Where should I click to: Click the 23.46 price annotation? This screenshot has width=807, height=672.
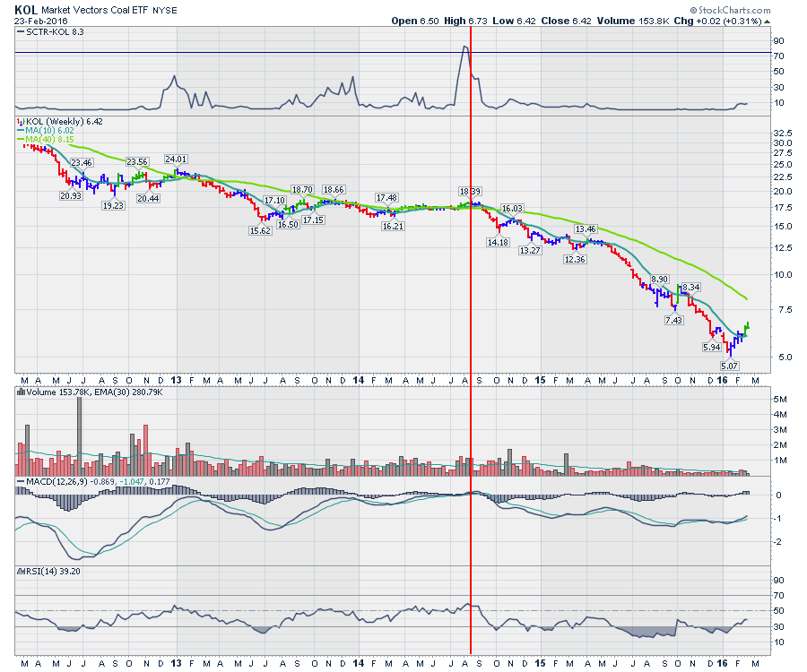pyautogui.click(x=82, y=162)
